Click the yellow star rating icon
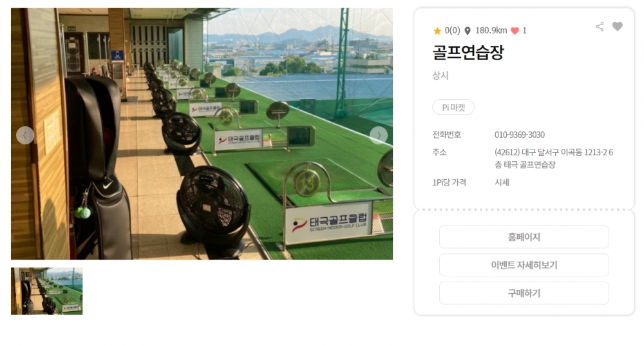This screenshot has height=346, width=644. tap(437, 31)
